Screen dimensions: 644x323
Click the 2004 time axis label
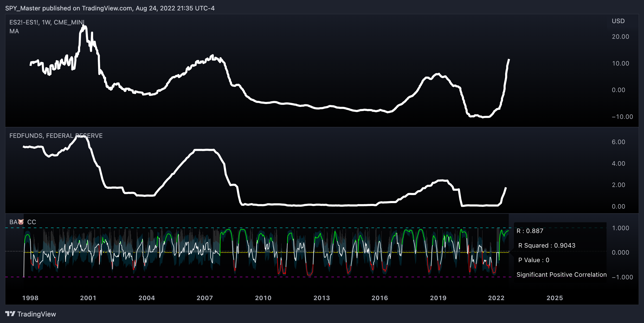[147, 298]
